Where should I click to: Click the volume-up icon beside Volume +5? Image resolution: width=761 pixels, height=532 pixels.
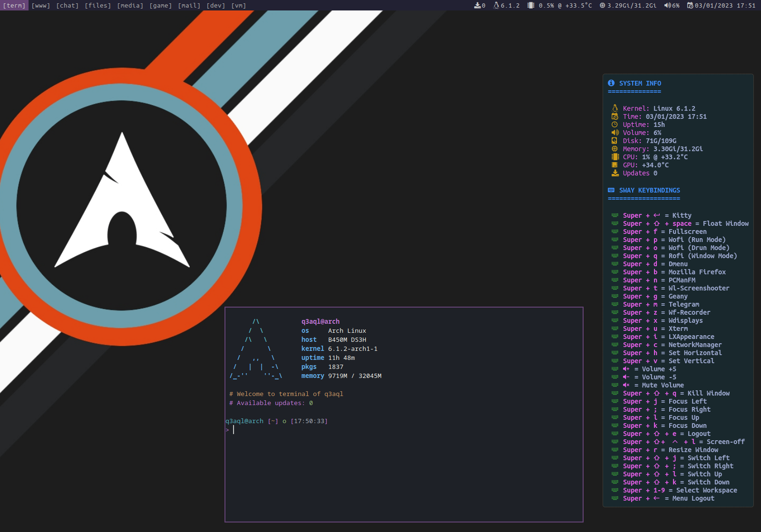(626, 369)
